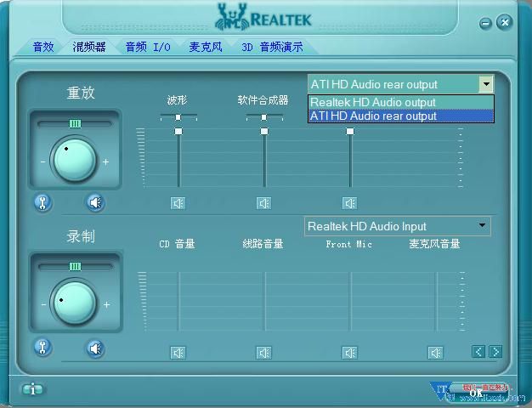Mute the third playback channel
Viewport: 532px width, 408px height.
point(350,204)
